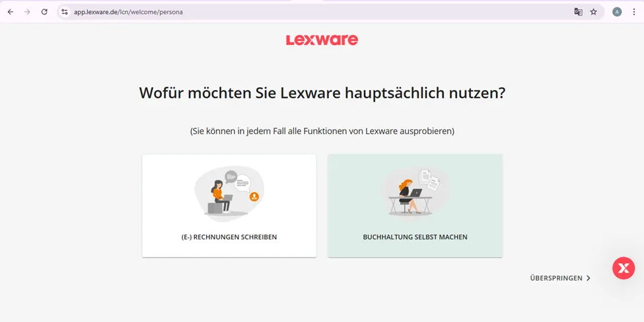Open the Google Translate icon
This screenshot has height=322, width=644.
point(579,12)
